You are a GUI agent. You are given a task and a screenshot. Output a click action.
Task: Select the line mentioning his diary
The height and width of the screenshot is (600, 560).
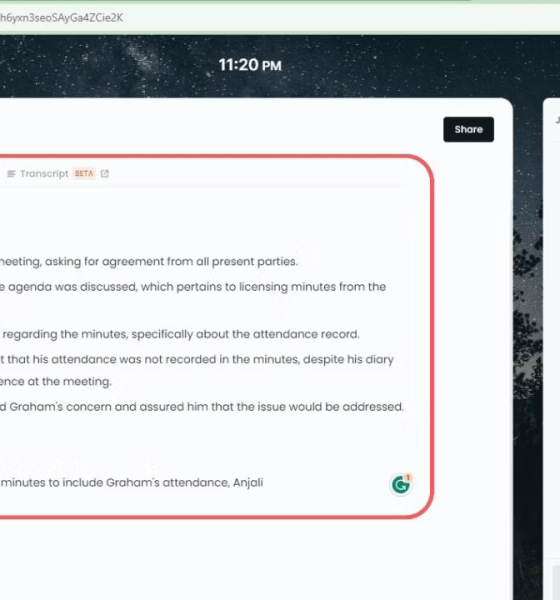point(197,359)
